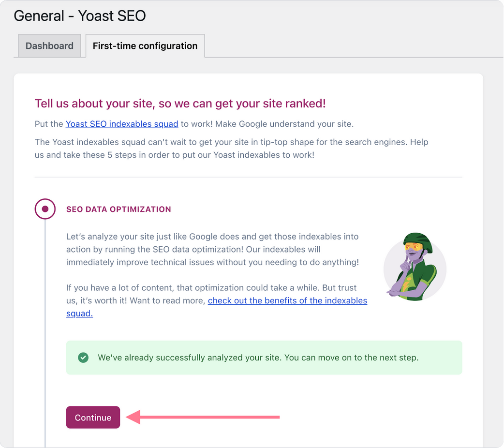Image resolution: width=504 pixels, height=448 pixels.
Task: Switch to the Dashboard tab
Action: click(x=49, y=46)
